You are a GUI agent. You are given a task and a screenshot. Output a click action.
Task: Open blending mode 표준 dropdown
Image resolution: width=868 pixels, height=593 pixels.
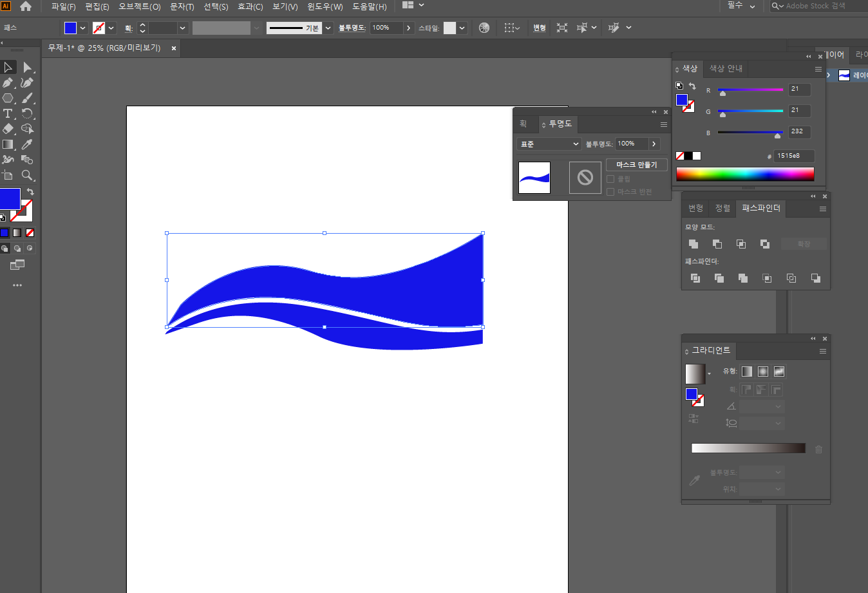(549, 144)
